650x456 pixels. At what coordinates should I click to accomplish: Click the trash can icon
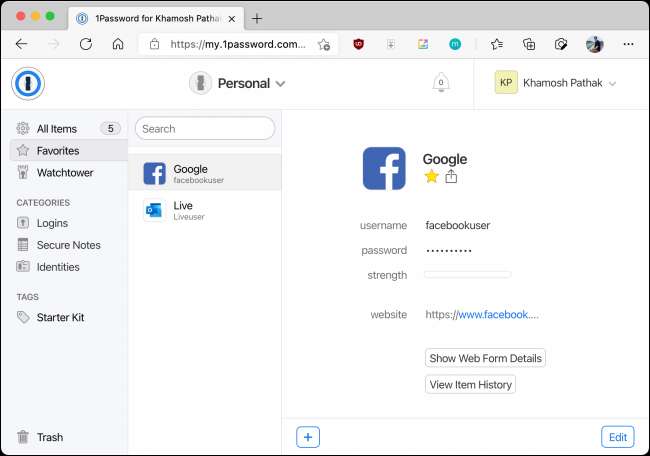click(23, 437)
